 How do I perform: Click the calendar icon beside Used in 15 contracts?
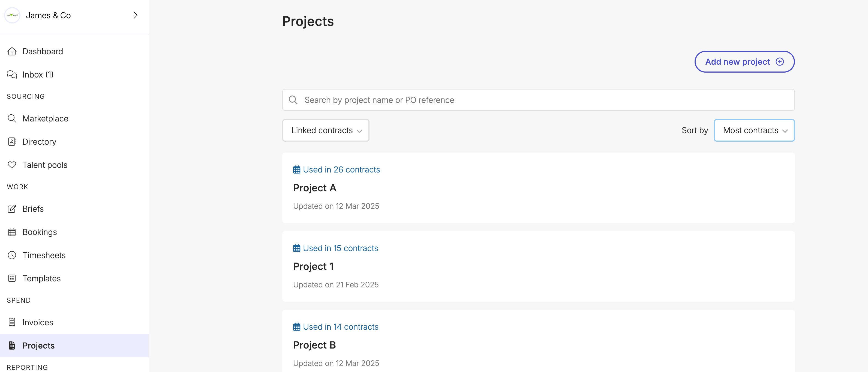pyautogui.click(x=296, y=248)
